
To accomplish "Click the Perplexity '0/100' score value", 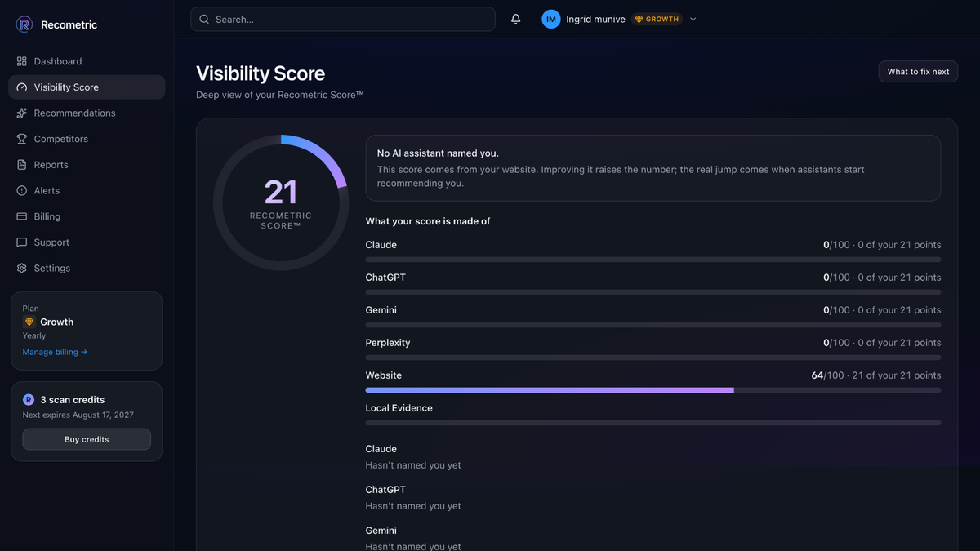I will pos(836,343).
